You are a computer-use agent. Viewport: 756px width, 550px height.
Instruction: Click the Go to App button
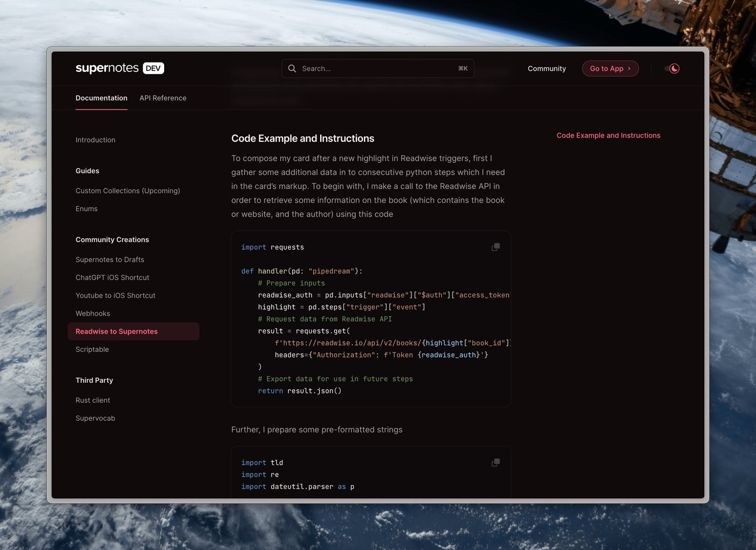[x=610, y=69]
